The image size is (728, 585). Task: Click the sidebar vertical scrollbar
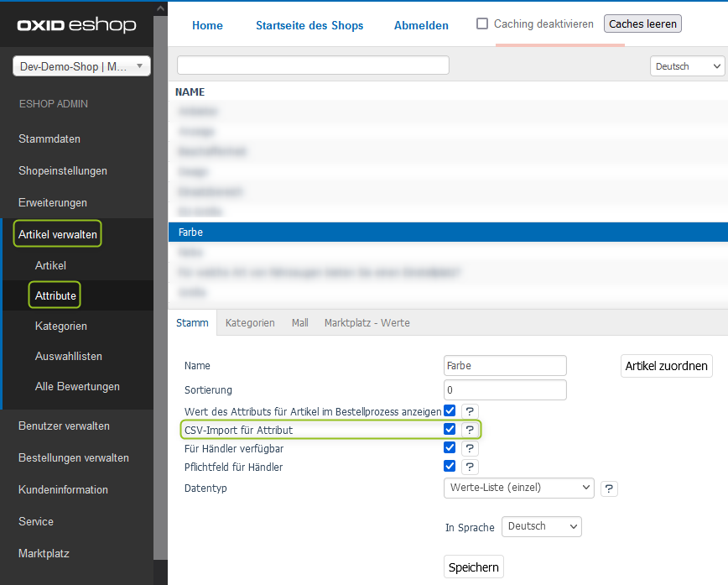point(160,288)
